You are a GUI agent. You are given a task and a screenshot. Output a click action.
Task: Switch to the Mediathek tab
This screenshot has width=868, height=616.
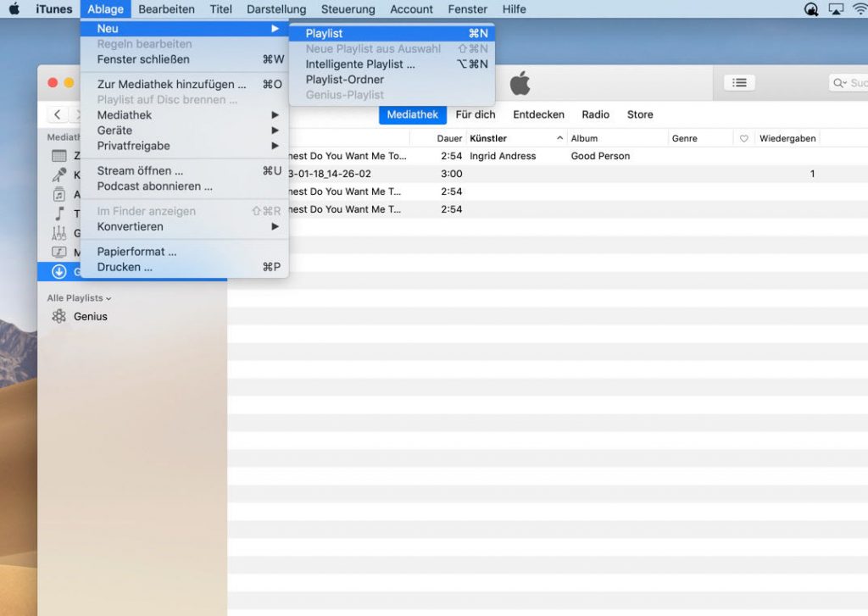click(413, 114)
